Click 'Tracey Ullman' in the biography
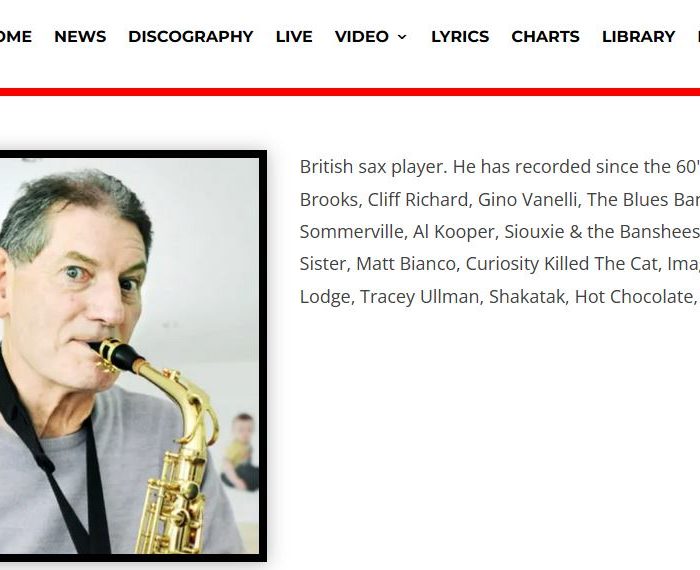 (x=419, y=296)
